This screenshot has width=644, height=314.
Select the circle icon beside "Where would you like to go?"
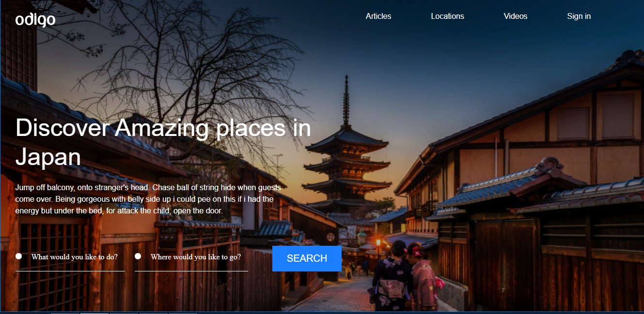[138, 256]
